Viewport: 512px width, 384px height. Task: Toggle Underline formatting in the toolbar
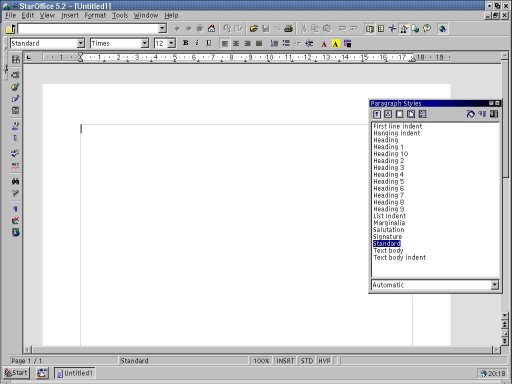209,43
